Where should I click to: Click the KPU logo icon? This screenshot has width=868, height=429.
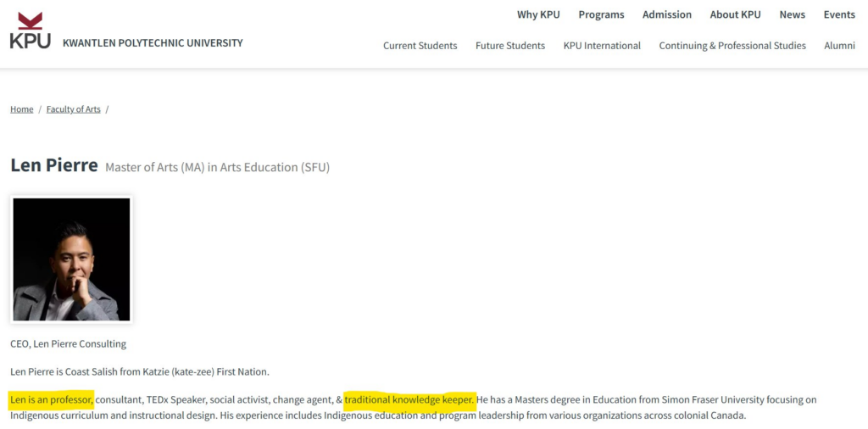tap(31, 31)
